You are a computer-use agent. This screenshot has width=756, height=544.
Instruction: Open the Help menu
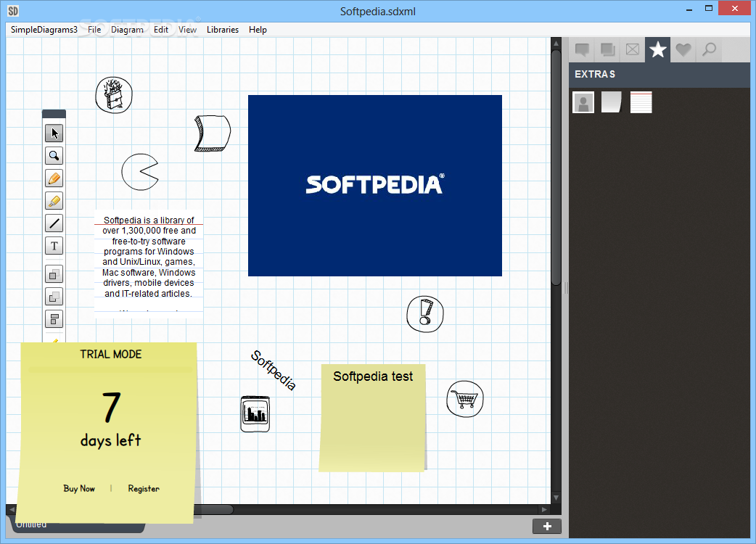258,30
